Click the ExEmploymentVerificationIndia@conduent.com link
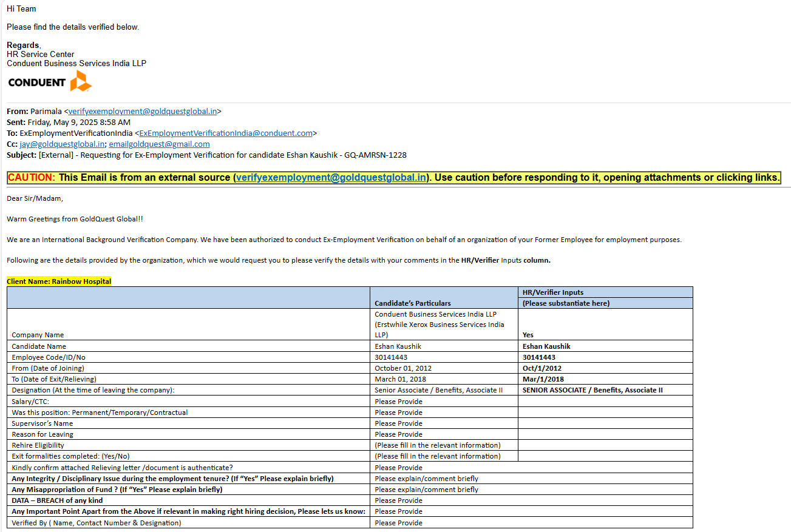The width and height of the screenshot is (791, 532). tap(226, 133)
